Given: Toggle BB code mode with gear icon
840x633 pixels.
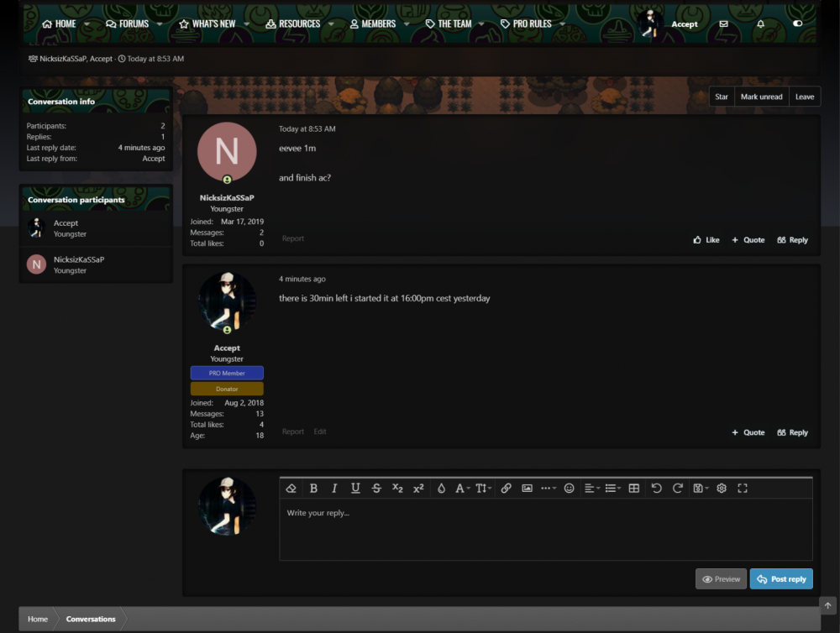Looking at the screenshot, I should tap(721, 489).
